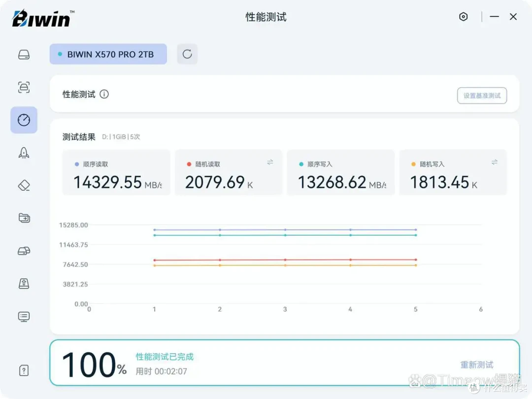Switch unit on 随机读取 card
The width and height of the screenshot is (532, 399).
pyautogui.click(x=270, y=162)
